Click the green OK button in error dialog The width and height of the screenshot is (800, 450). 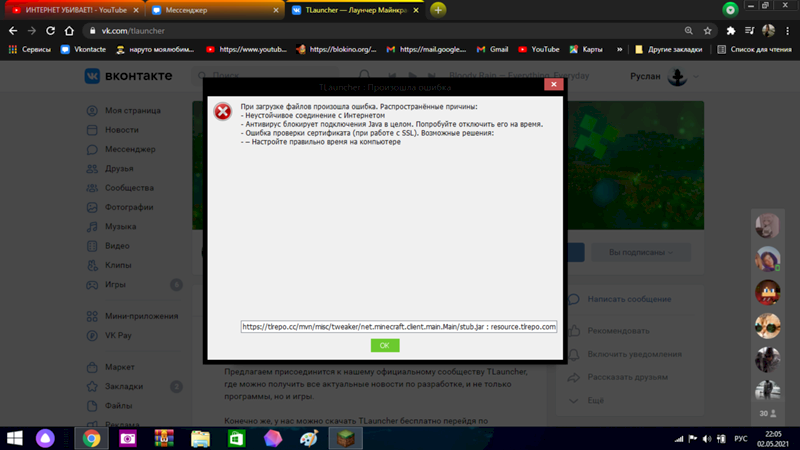[384, 345]
